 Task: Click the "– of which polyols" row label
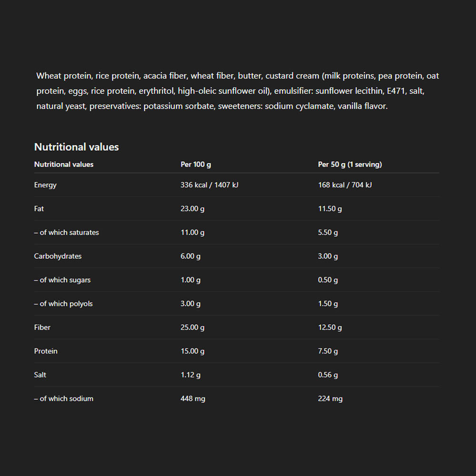[x=63, y=304]
